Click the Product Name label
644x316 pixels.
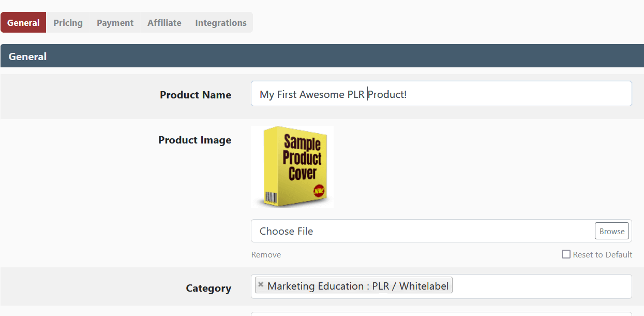click(196, 95)
